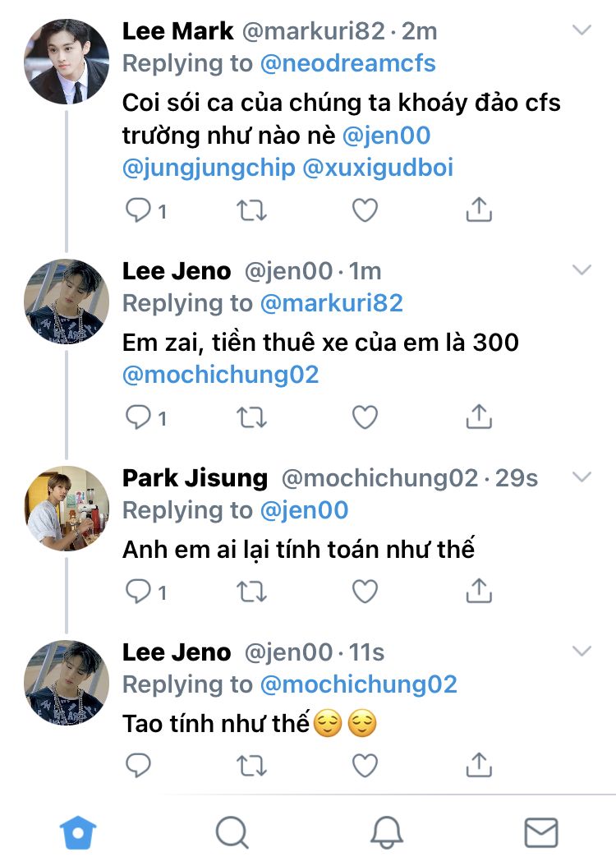Like Jeno's tweet mentioning @mochichung02
The height and width of the screenshot is (866, 616).
[365, 417]
